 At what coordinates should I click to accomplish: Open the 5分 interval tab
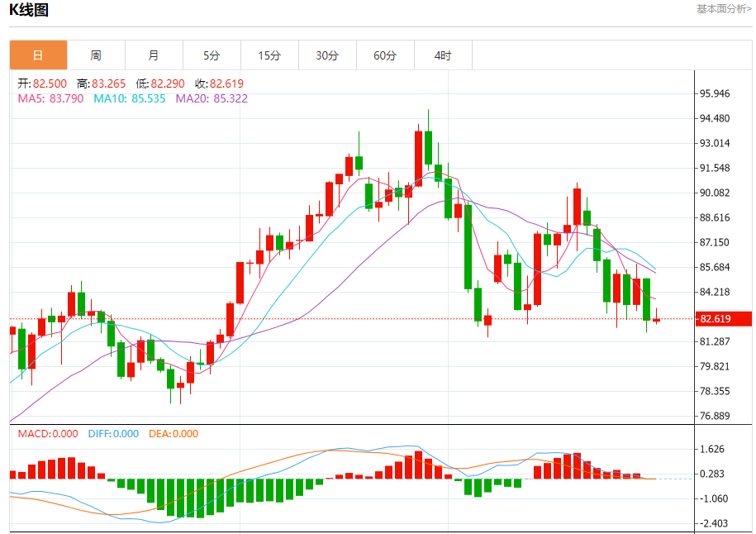pos(212,55)
